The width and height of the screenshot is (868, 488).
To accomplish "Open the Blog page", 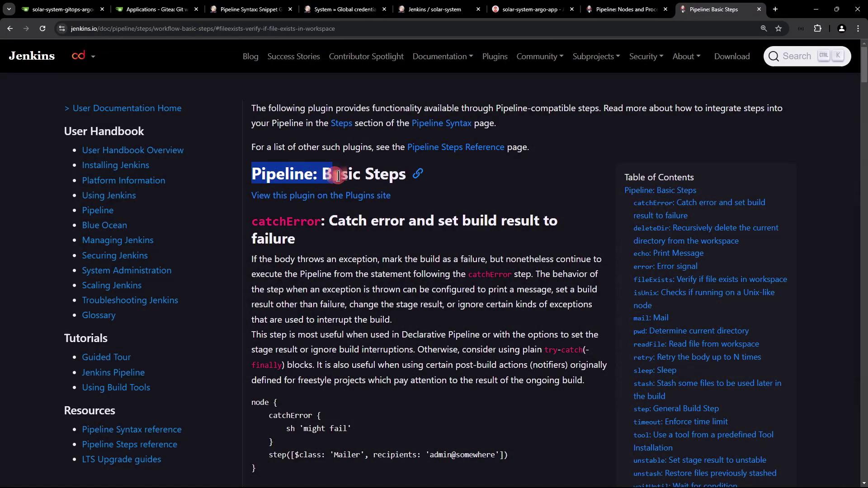I will [250, 56].
